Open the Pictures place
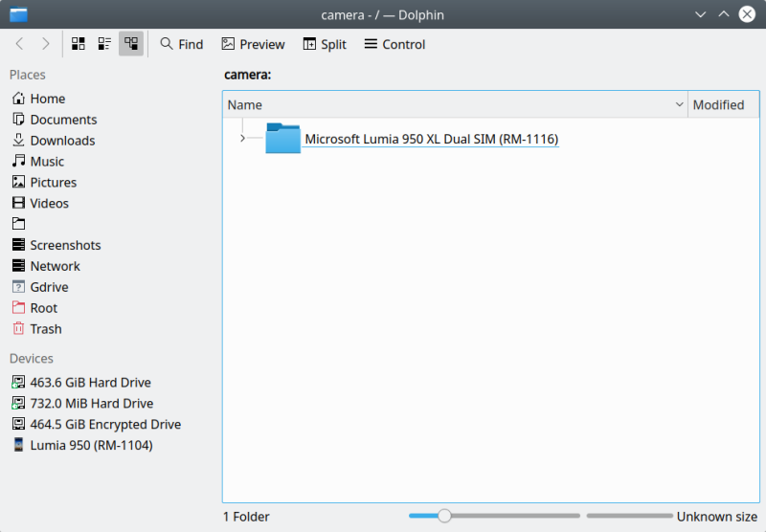The width and height of the screenshot is (766, 532). click(x=44, y=183)
